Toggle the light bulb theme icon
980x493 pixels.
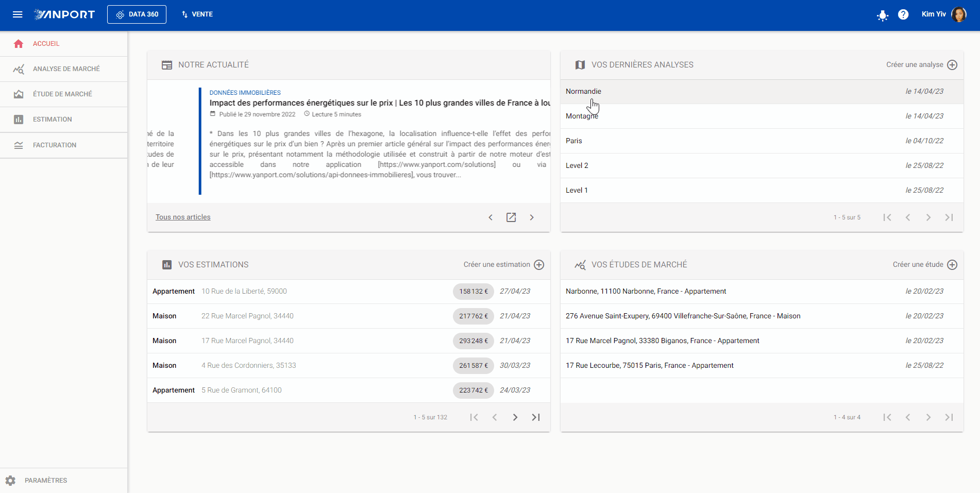click(883, 15)
